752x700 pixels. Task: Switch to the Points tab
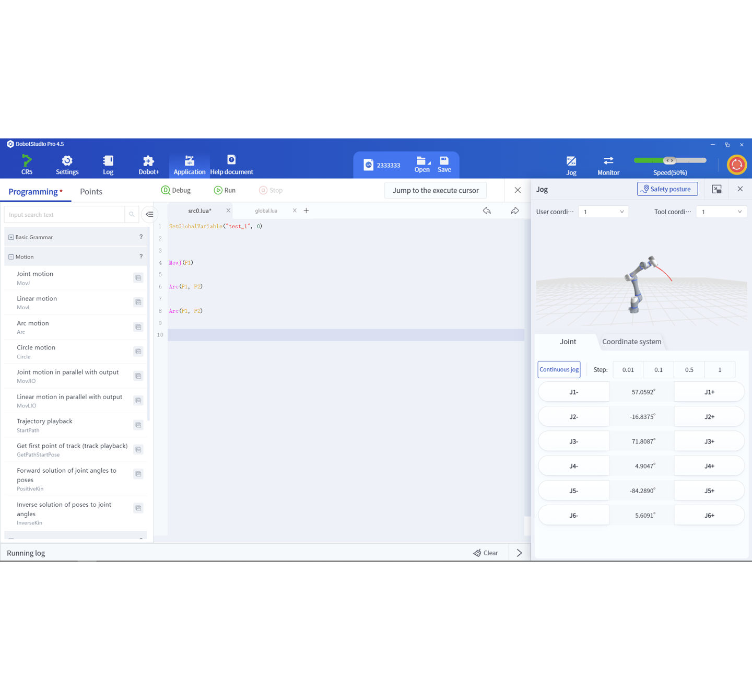[91, 192]
